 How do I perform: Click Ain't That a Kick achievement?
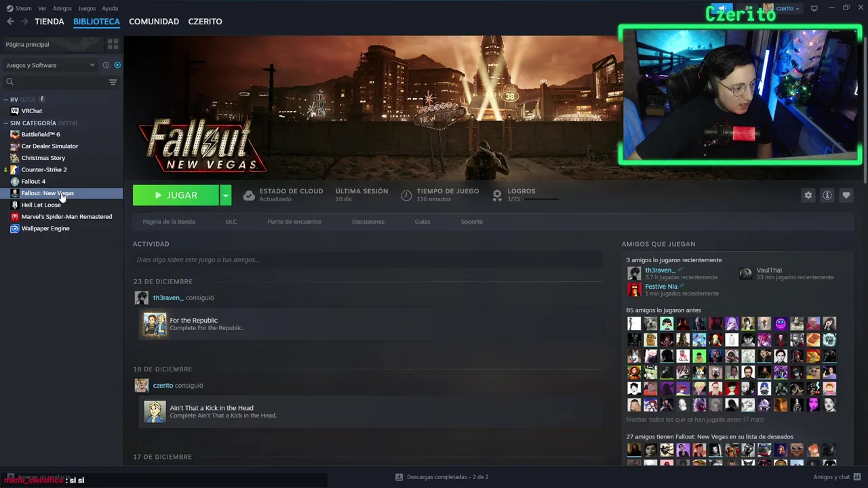pyautogui.click(x=370, y=411)
